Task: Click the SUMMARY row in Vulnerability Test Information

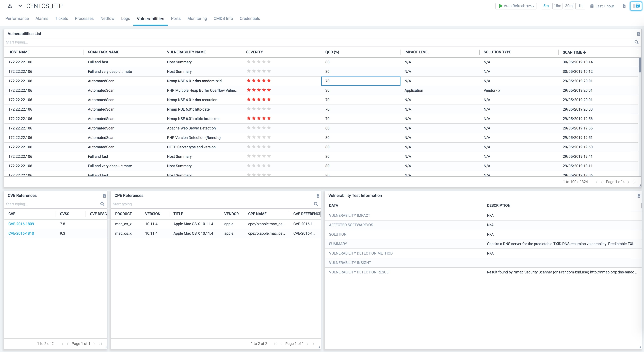Action: [483, 244]
